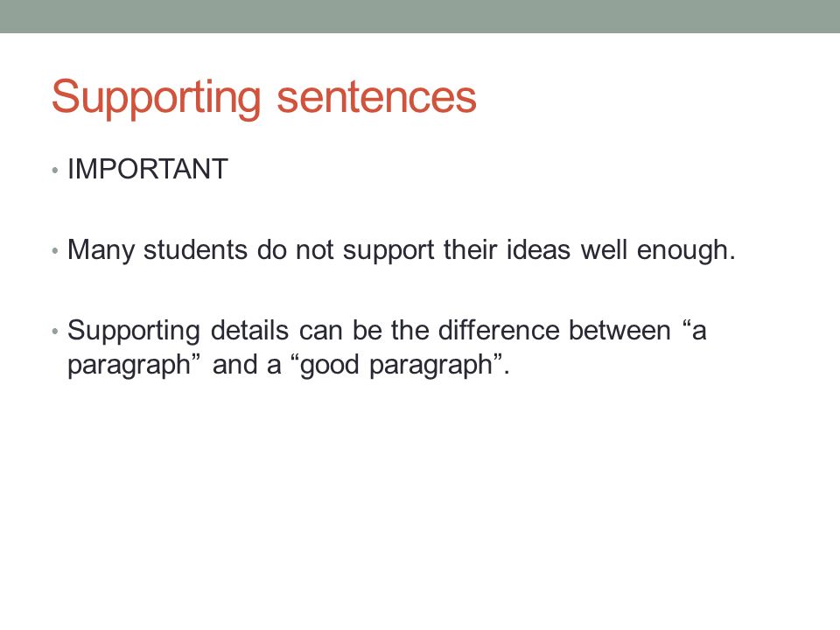Click the word 'sentences' in the title
The height and width of the screenshot is (630, 840).
pyautogui.click(x=376, y=97)
